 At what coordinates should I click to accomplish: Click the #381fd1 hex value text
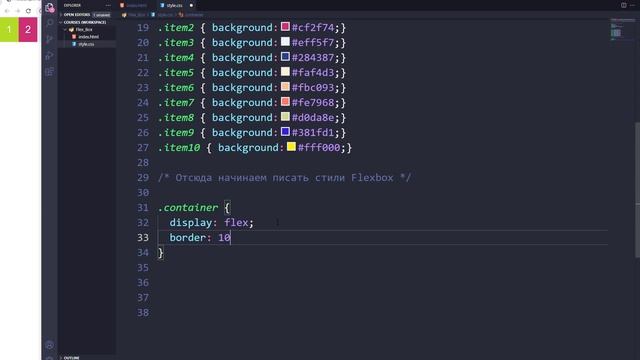pos(313,133)
